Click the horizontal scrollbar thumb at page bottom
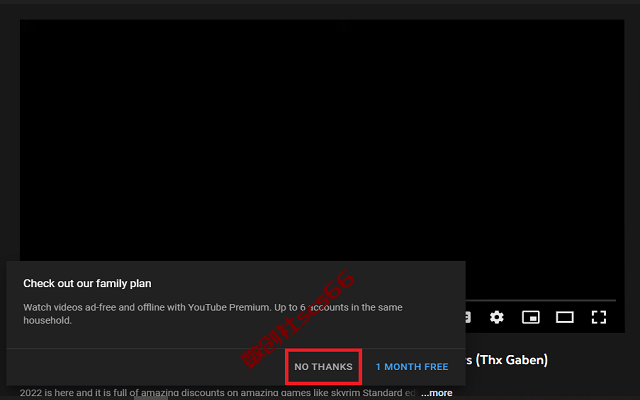The height and width of the screenshot is (400, 640). (151, 398)
